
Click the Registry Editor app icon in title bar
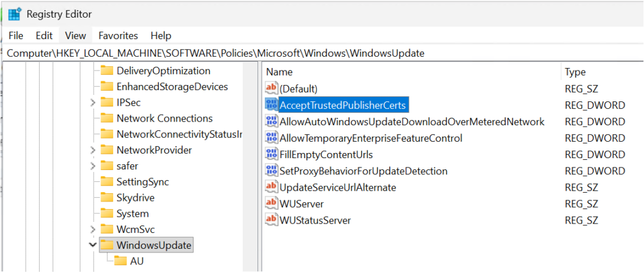pos(14,14)
